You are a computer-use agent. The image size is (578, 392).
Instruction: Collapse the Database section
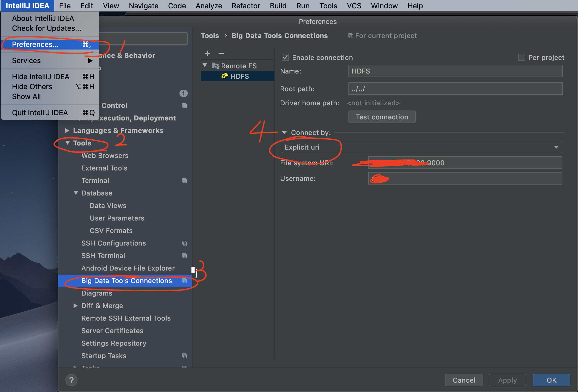tap(76, 193)
